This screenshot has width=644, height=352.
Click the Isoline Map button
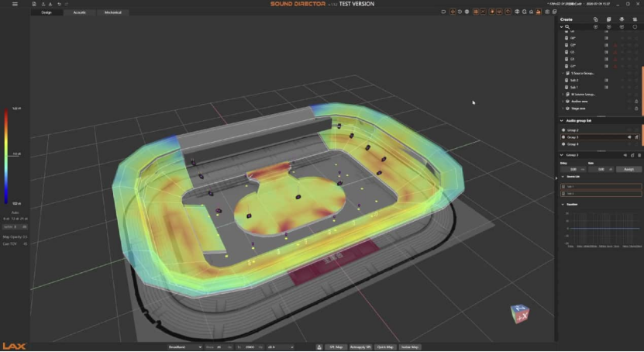[x=409, y=347]
